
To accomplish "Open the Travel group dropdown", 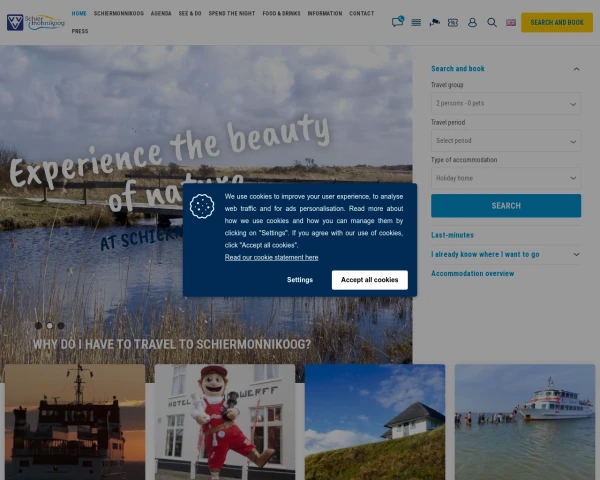I will (x=505, y=103).
